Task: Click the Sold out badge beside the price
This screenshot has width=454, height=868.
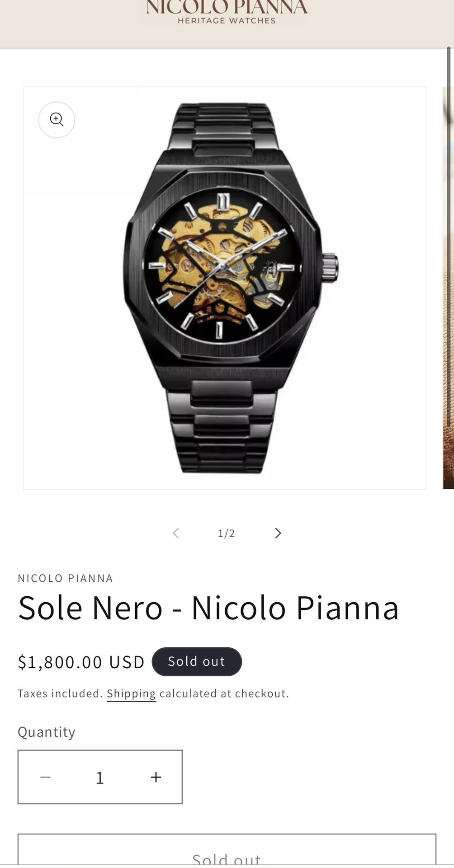Action: pyautogui.click(x=197, y=662)
